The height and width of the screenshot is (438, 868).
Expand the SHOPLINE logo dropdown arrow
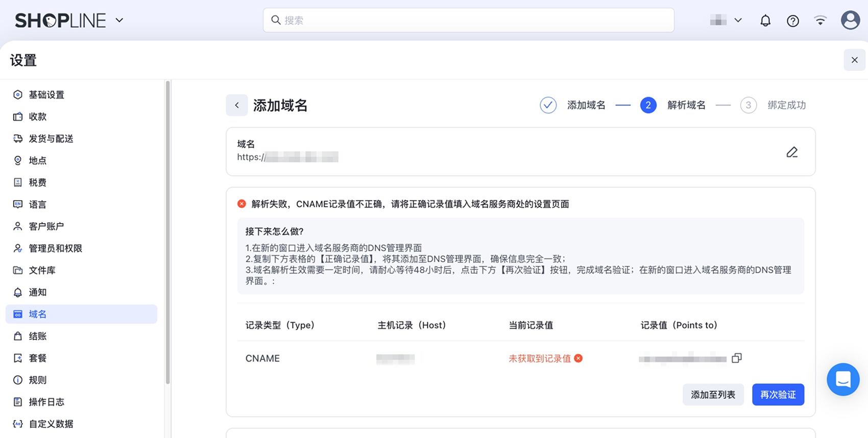tap(119, 20)
